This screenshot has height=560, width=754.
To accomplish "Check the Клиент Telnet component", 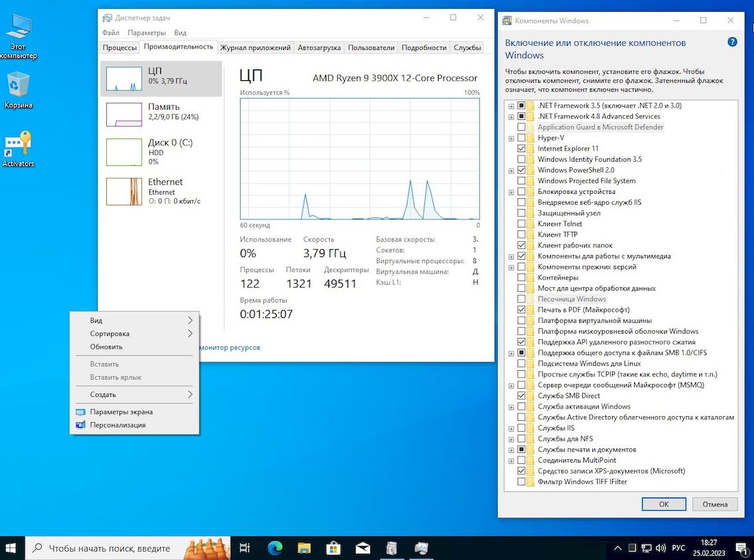I will (x=521, y=223).
